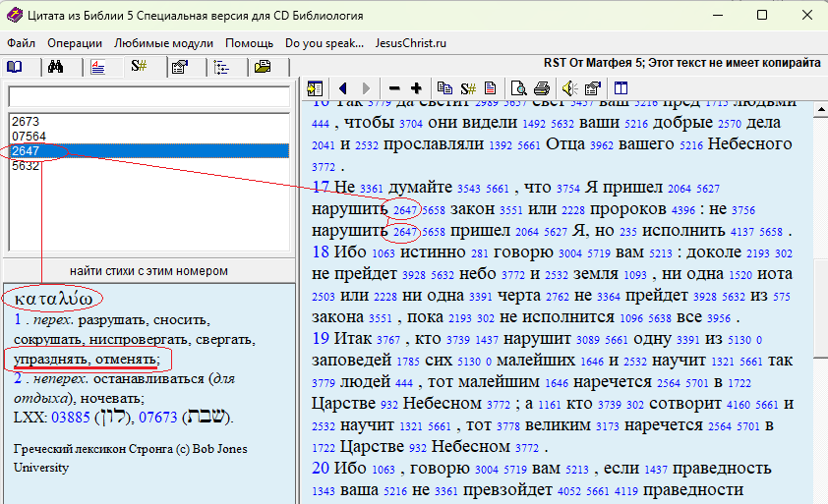
Task: Click verse number 19
Action: point(321,338)
